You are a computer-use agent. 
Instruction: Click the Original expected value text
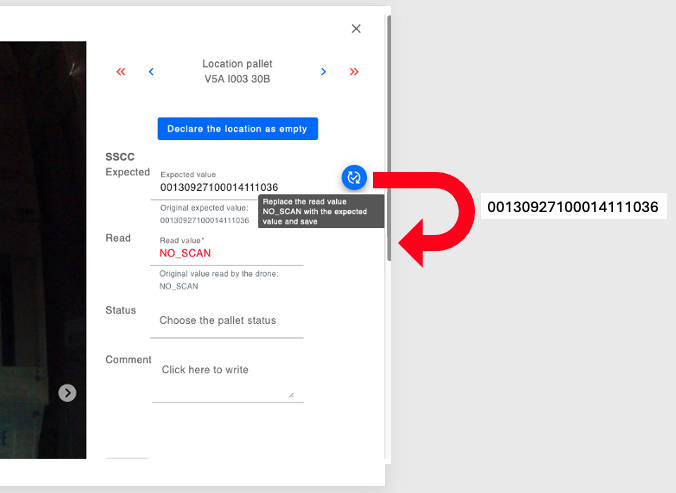(205, 214)
